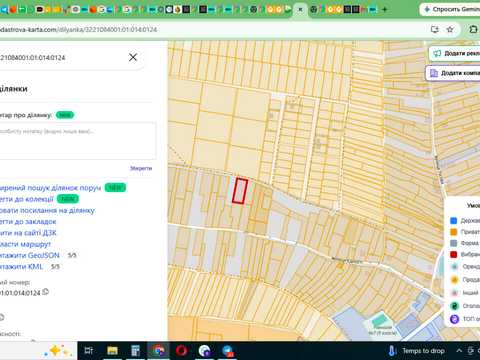Copy the cadastral number icon

[x=46, y=292]
